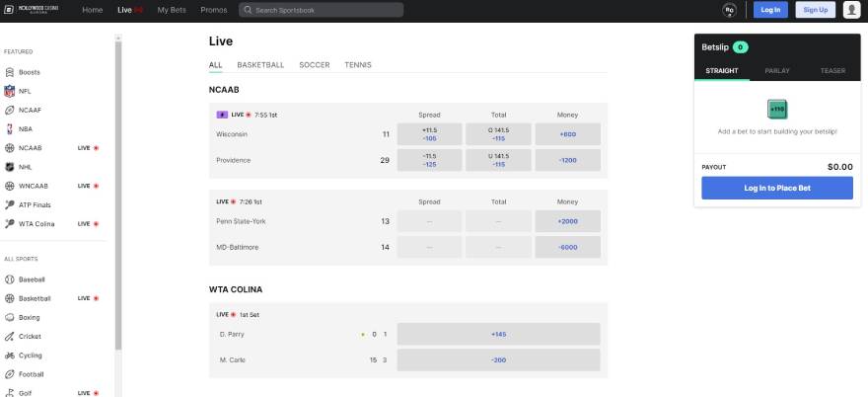Click the search magnifier icon

248,10
